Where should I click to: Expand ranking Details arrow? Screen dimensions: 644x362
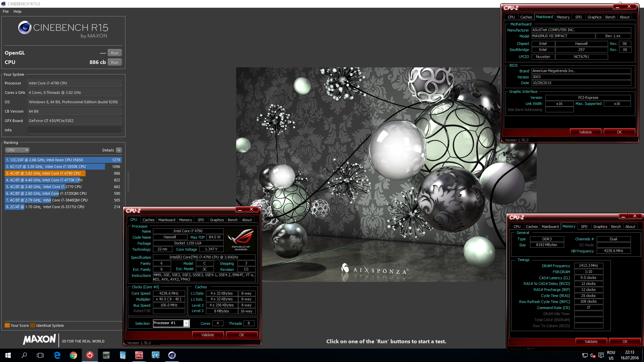(x=119, y=150)
